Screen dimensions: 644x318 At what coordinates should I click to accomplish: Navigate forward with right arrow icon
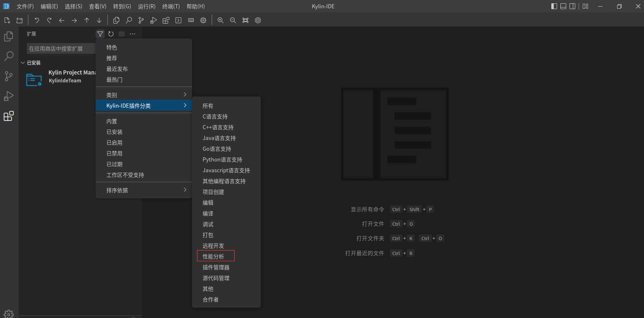pos(74,20)
